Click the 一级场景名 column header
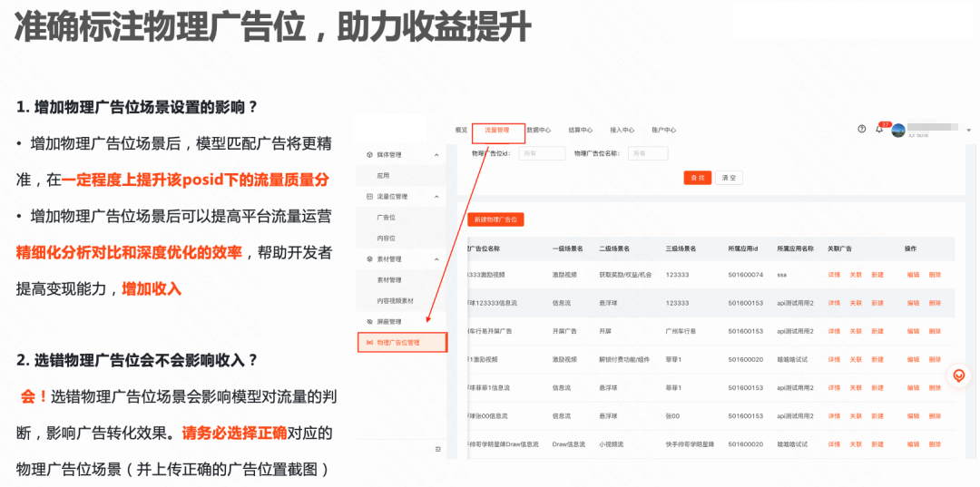The height and width of the screenshot is (487, 980). (x=567, y=248)
